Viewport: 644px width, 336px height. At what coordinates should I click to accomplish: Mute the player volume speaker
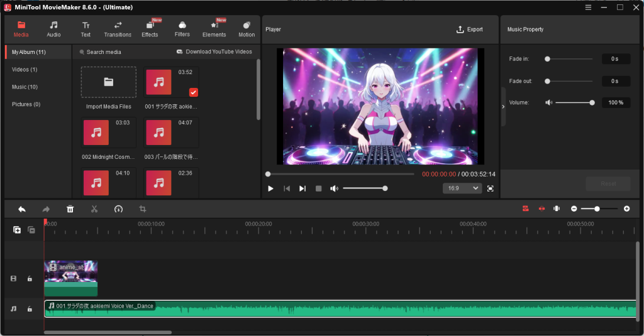[334, 188]
